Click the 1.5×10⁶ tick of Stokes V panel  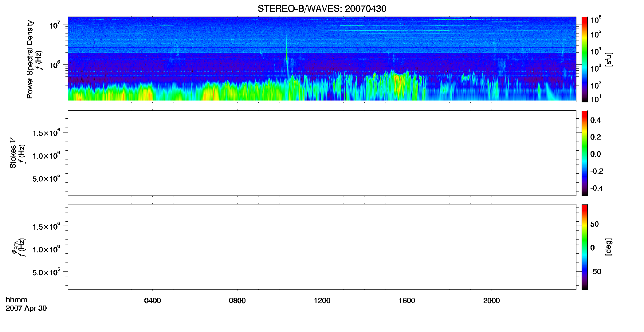pos(46,133)
